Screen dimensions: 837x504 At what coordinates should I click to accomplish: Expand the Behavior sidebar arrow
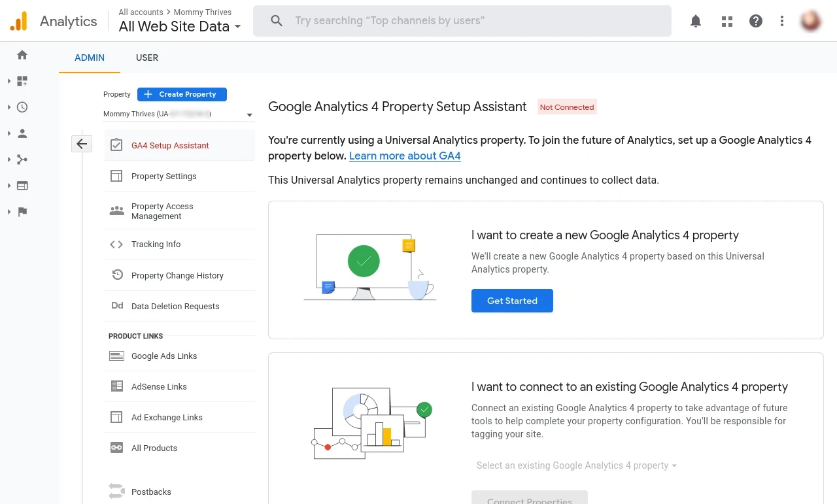coord(9,186)
